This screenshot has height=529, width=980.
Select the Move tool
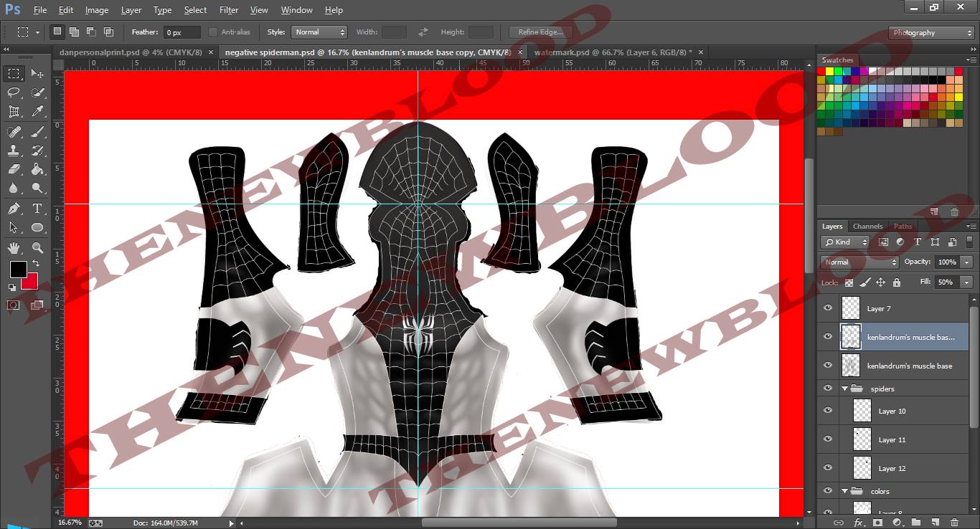pyautogui.click(x=37, y=73)
